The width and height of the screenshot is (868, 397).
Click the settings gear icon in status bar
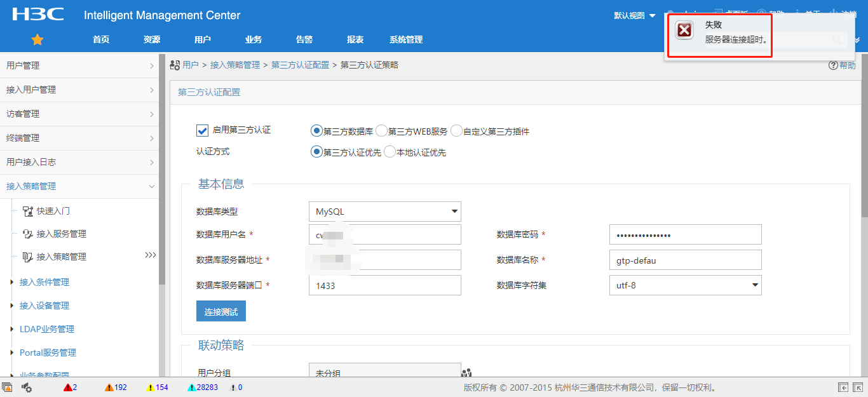pyautogui.click(x=27, y=387)
